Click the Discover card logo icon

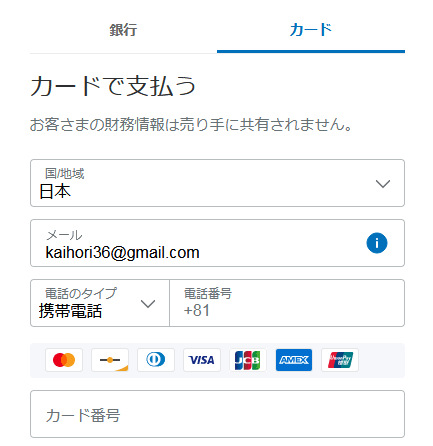(x=110, y=360)
